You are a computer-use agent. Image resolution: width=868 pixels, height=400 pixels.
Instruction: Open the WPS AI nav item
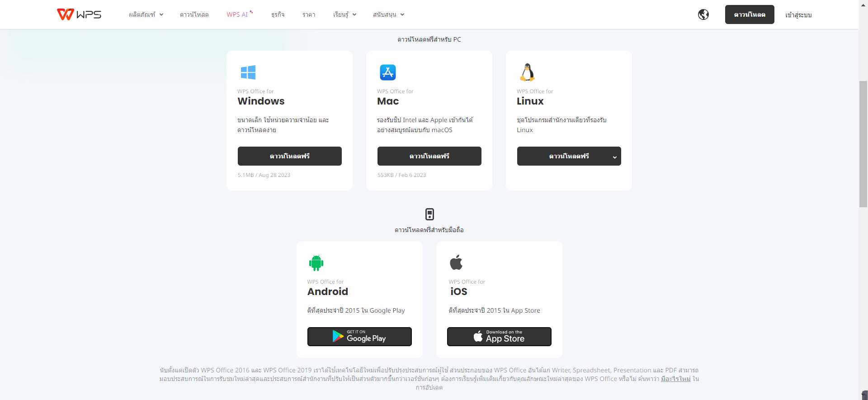(240, 14)
